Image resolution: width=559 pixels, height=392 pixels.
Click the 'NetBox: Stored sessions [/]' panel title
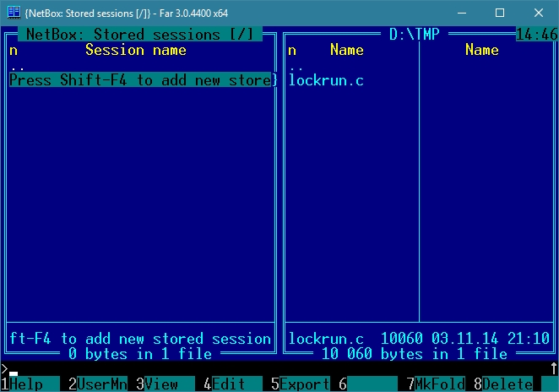(x=140, y=35)
